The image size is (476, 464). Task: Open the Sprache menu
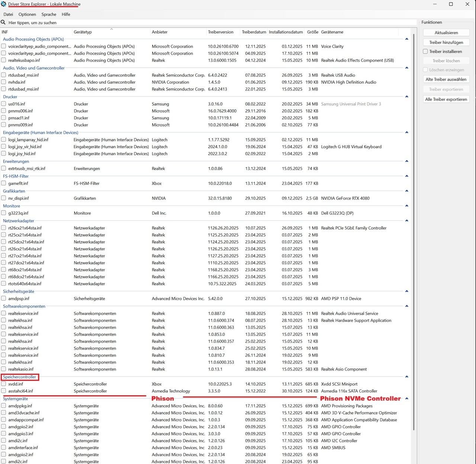click(x=49, y=14)
